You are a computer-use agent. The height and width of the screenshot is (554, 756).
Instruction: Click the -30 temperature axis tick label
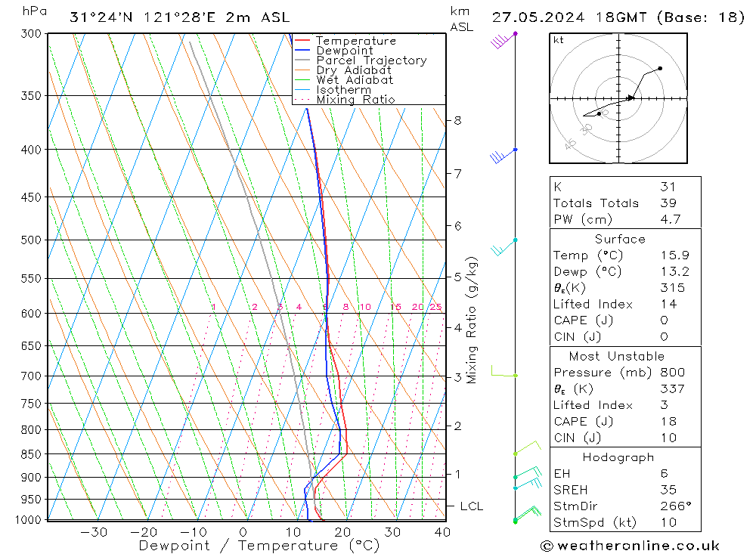[x=94, y=532]
